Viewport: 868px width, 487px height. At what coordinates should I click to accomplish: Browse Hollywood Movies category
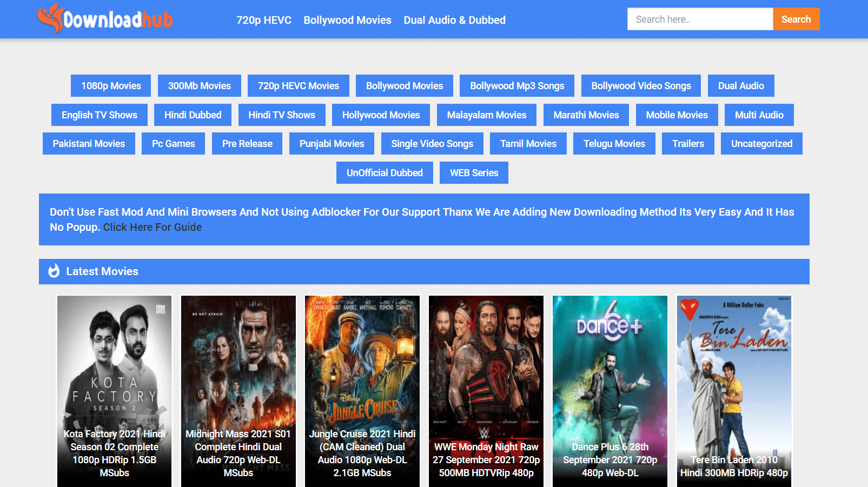click(381, 115)
